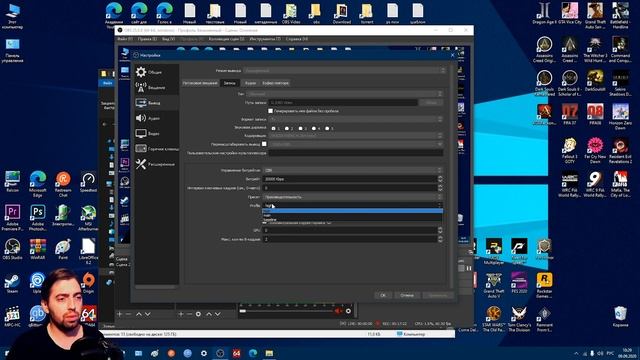Open the Кодировщик (encoder) dropdown
640x360 pixels.
(x=356, y=136)
